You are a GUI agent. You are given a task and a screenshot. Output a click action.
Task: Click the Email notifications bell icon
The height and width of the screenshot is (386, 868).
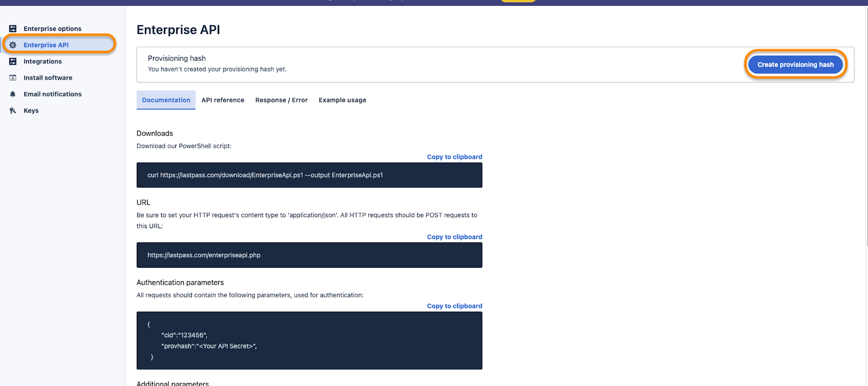(x=12, y=94)
